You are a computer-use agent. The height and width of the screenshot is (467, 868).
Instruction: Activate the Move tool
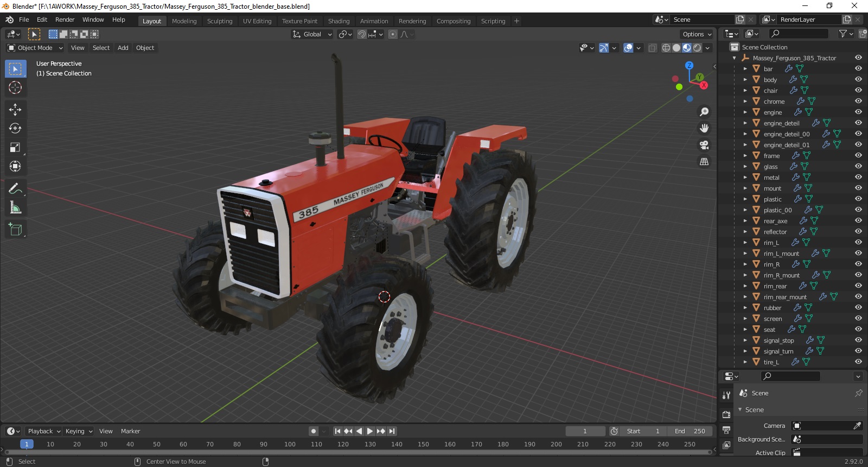(x=15, y=110)
